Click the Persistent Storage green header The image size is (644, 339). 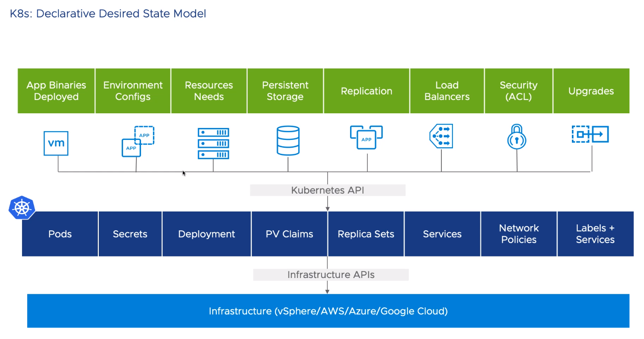285,91
